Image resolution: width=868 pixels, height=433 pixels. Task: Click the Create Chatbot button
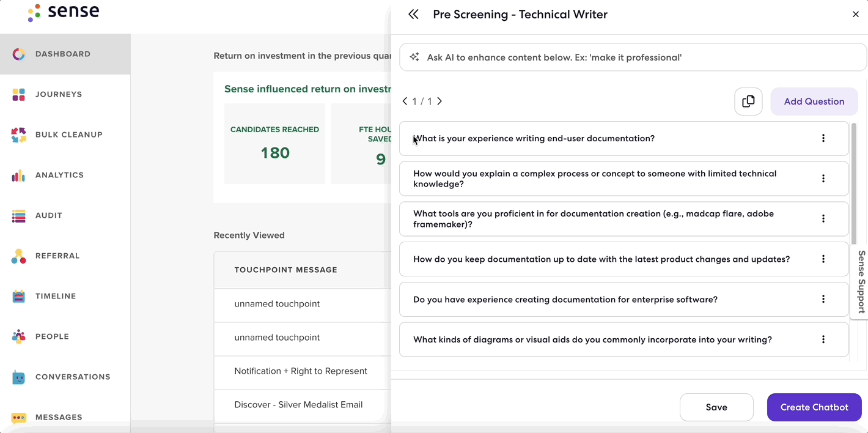click(814, 407)
